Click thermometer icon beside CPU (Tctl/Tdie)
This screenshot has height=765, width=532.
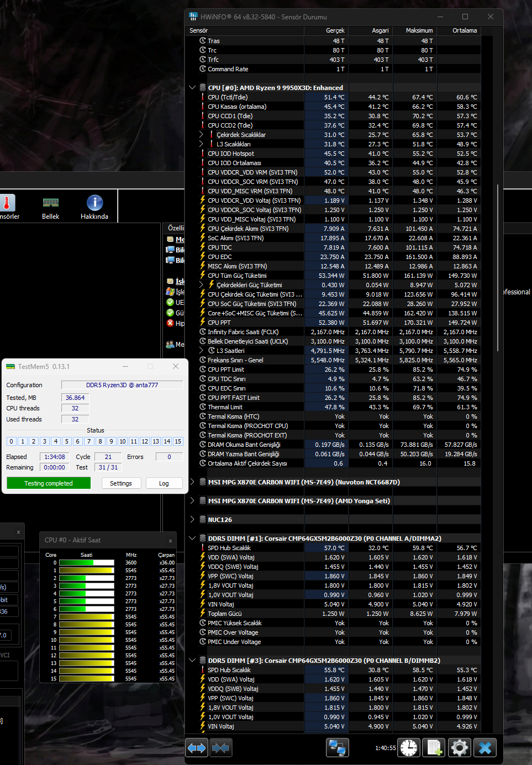(203, 97)
